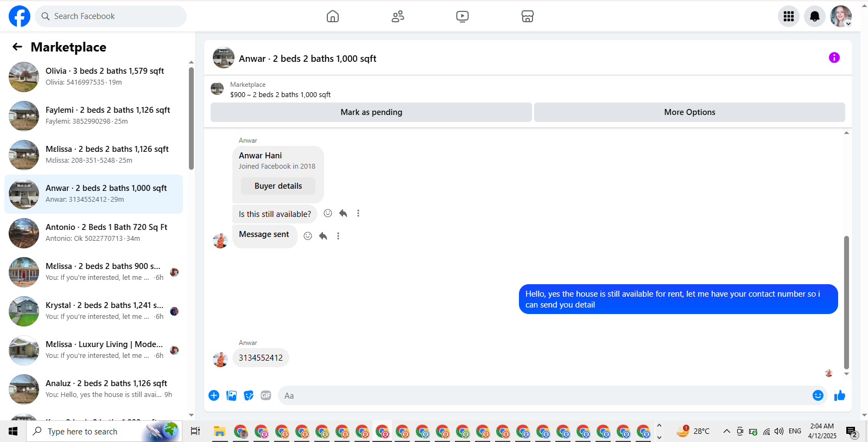This screenshot has height=442, width=868.
Task: Click Anwar listing thumbnail in chat header
Action: pyautogui.click(x=224, y=57)
